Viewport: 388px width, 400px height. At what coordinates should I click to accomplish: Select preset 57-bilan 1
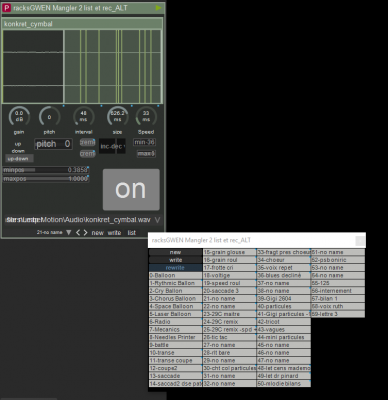(338, 299)
